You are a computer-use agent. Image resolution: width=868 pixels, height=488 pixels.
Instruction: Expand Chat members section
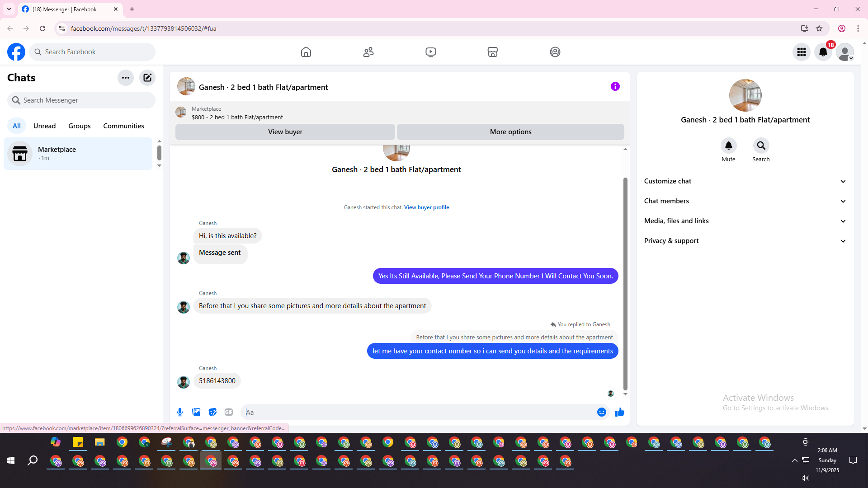(x=745, y=201)
